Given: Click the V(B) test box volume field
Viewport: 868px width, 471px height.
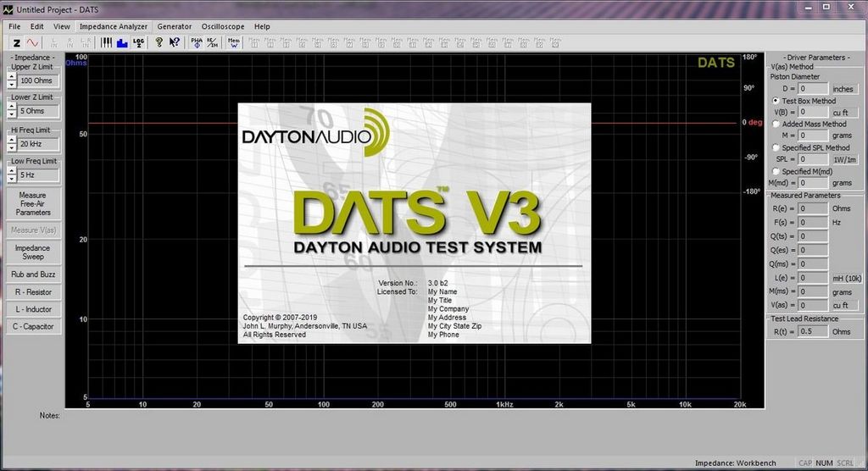Looking at the screenshot, I should 813,113.
